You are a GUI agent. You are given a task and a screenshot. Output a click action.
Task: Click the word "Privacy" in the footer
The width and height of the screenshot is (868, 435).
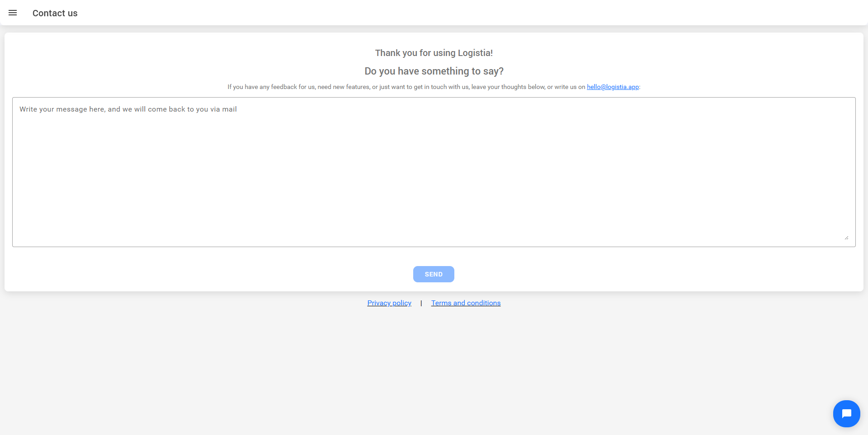tap(379, 303)
